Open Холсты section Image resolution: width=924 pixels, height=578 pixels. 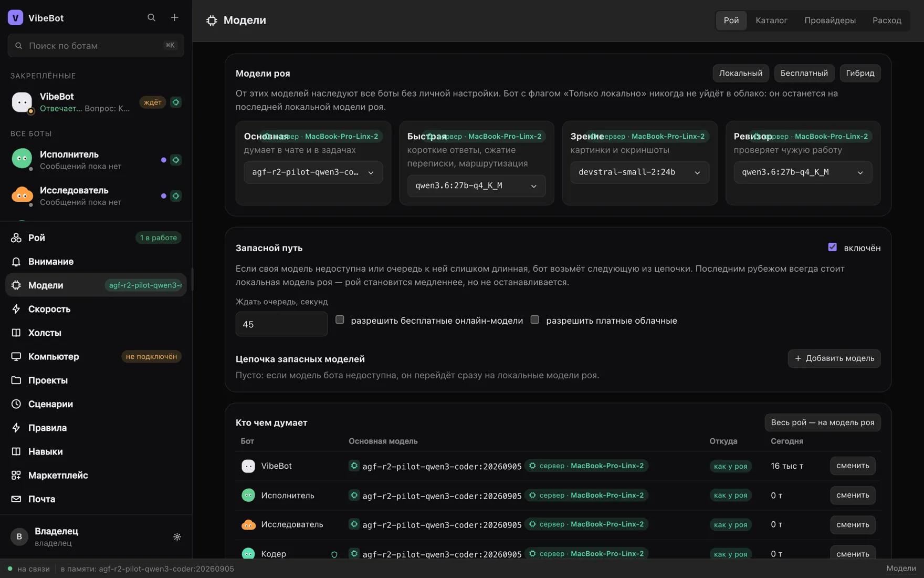coord(96,333)
